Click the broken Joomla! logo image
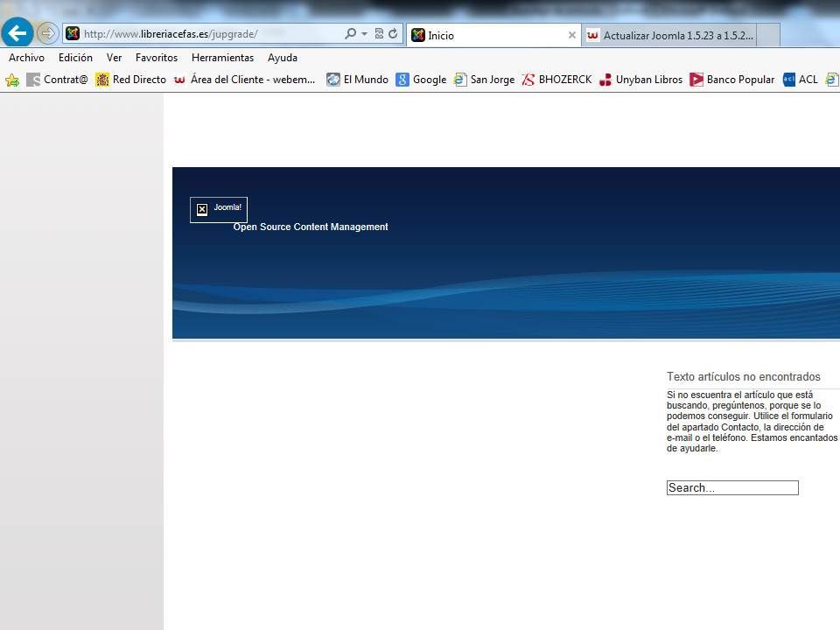The height and width of the screenshot is (630, 840). (x=219, y=209)
